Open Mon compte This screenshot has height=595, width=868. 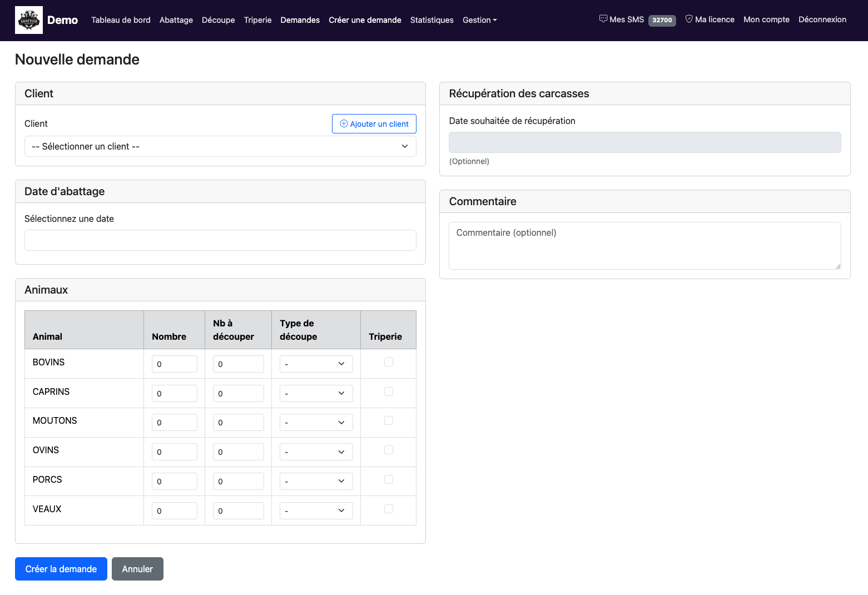coord(766,19)
